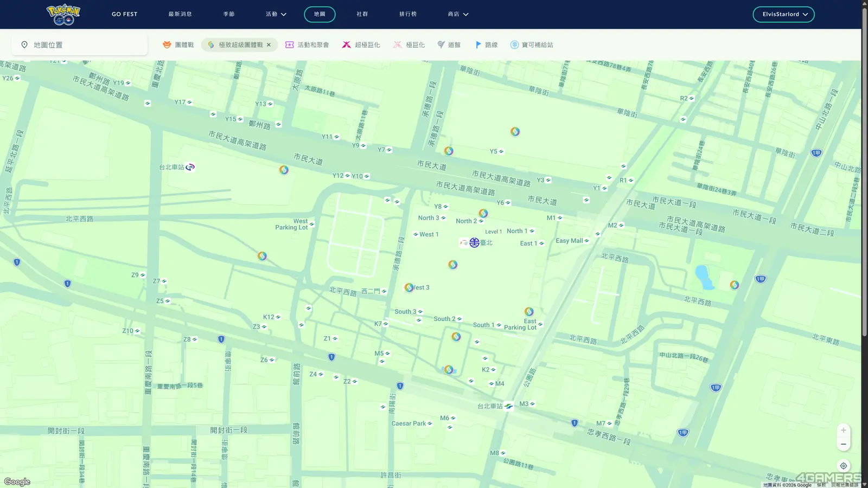
Task: Click the exit icon beside M6
Action: 453,418
